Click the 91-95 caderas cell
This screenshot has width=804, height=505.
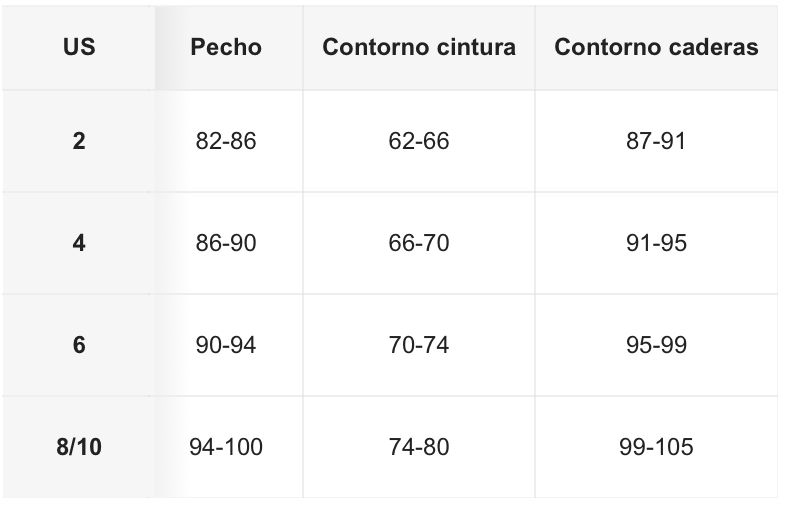click(x=656, y=243)
